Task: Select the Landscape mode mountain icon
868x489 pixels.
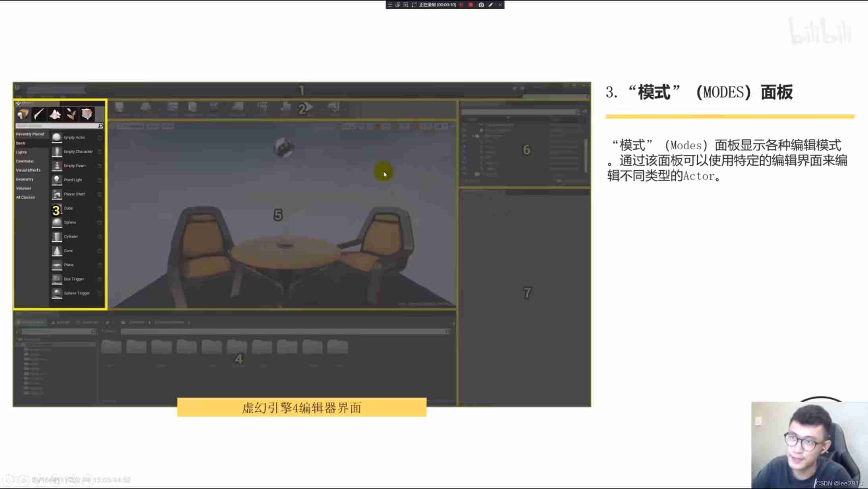Action: pyautogui.click(x=55, y=114)
